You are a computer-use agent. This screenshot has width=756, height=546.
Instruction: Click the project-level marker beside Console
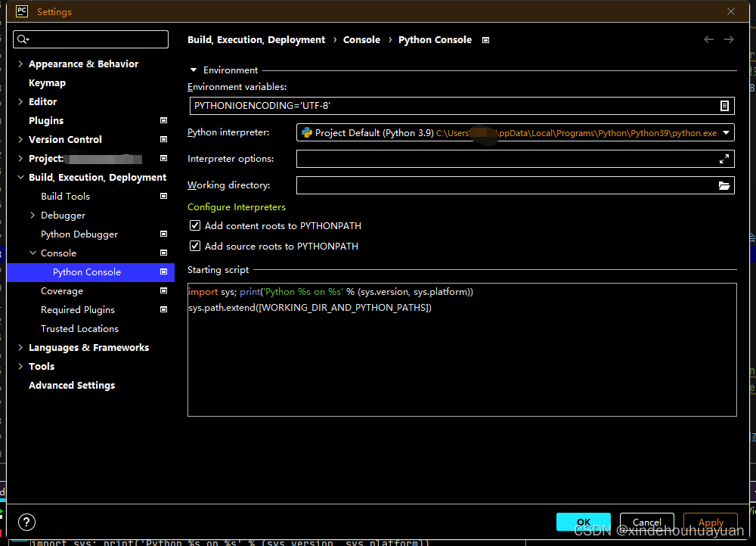tap(163, 253)
